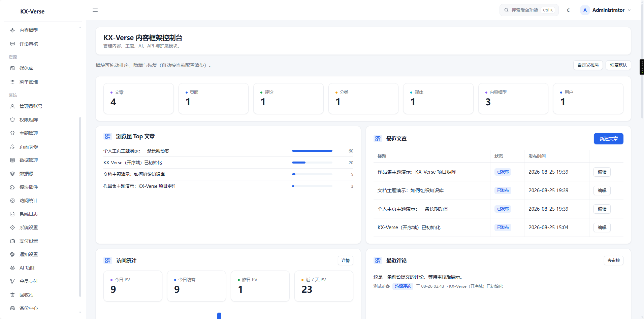Click the 评论审核 sidebar icon
Image resolution: width=644 pixels, height=319 pixels.
pyautogui.click(x=12, y=44)
